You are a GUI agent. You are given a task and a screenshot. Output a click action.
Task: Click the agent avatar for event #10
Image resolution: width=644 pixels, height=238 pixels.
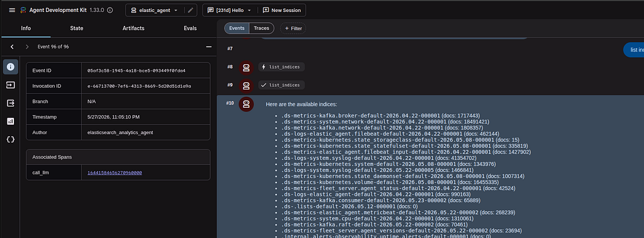click(246, 104)
